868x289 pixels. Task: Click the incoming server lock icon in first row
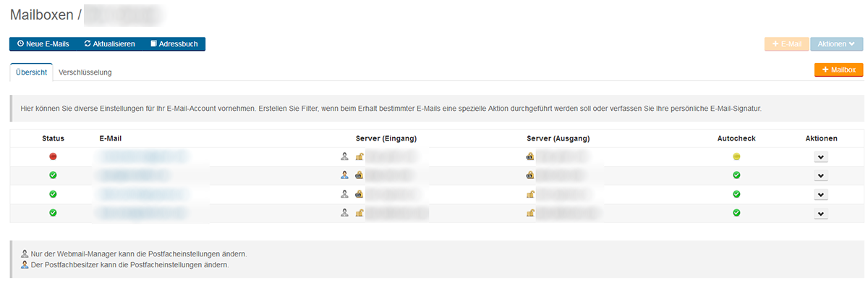[359, 156]
